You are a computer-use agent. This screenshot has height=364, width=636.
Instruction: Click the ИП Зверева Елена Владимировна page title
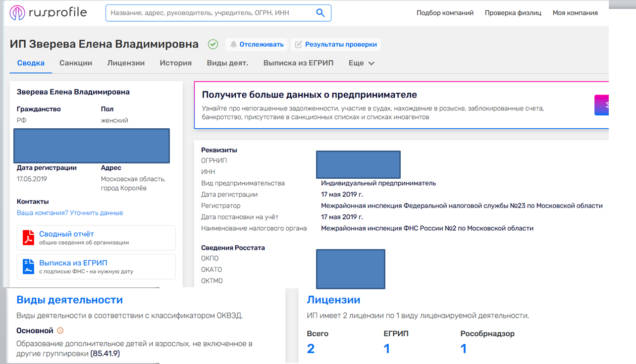point(104,45)
